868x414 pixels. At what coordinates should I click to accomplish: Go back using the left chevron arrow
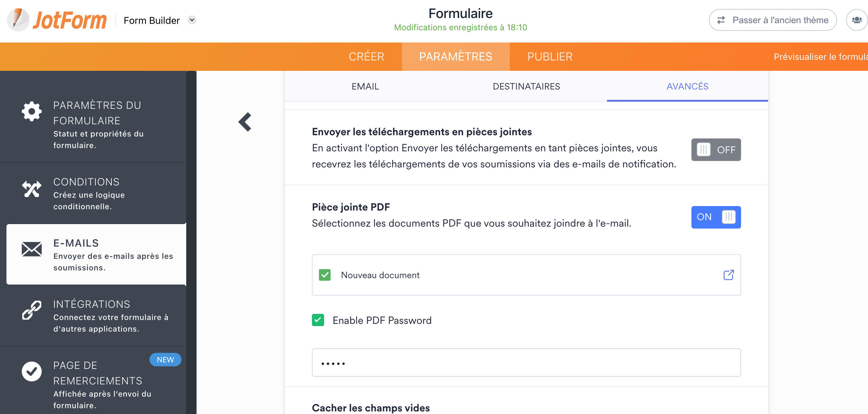pos(245,122)
